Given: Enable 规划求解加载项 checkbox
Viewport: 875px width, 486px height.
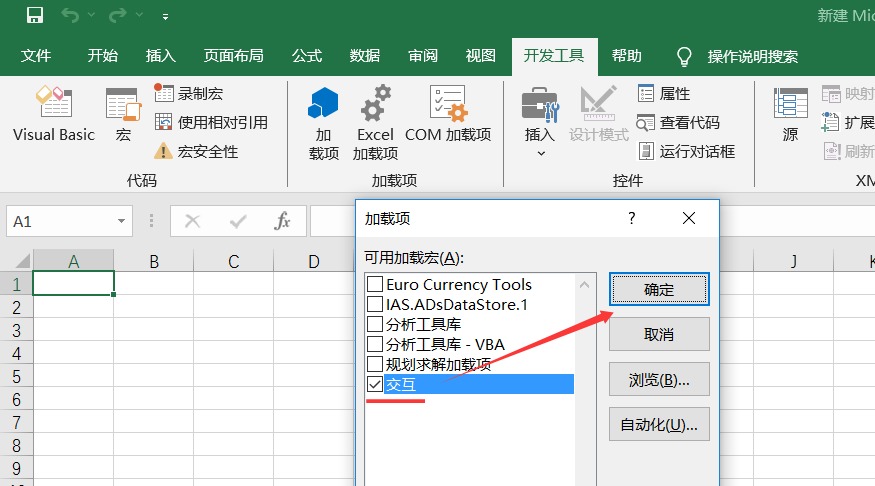Looking at the screenshot, I should pyautogui.click(x=375, y=364).
